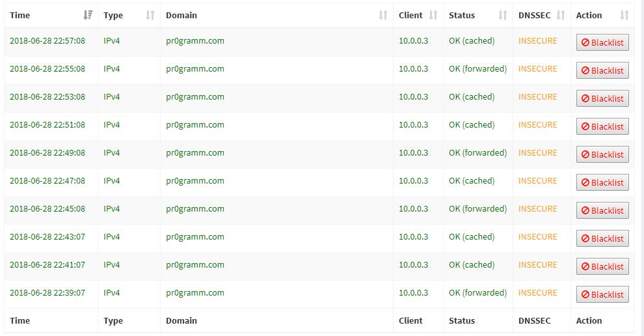The height and width of the screenshot is (336, 644).
Task: Blacklist the 22:49:08 forwarded query
Action: pyautogui.click(x=602, y=154)
